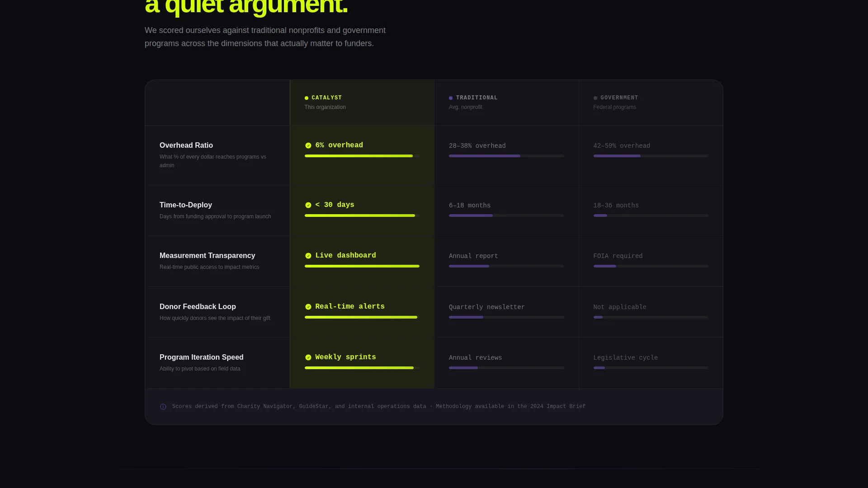Select the TRADITIONAL column header
868x488 pixels.
(x=506, y=103)
